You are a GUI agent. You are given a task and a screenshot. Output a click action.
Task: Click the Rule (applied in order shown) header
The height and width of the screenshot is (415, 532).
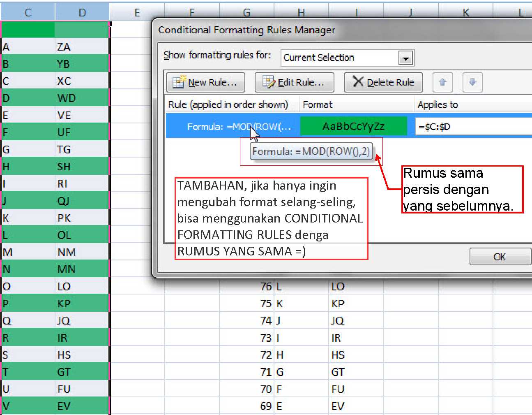coord(228,105)
